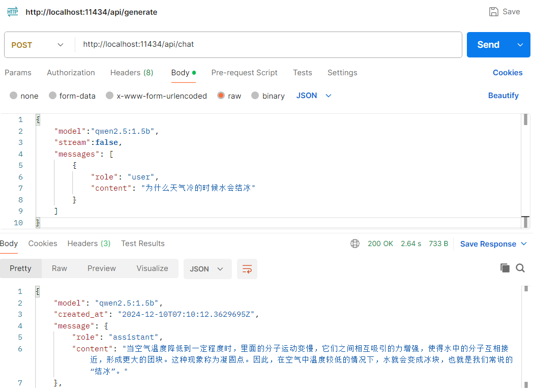Click the 2.64 s response time
This screenshot has width=533, height=392.
pos(411,244)
